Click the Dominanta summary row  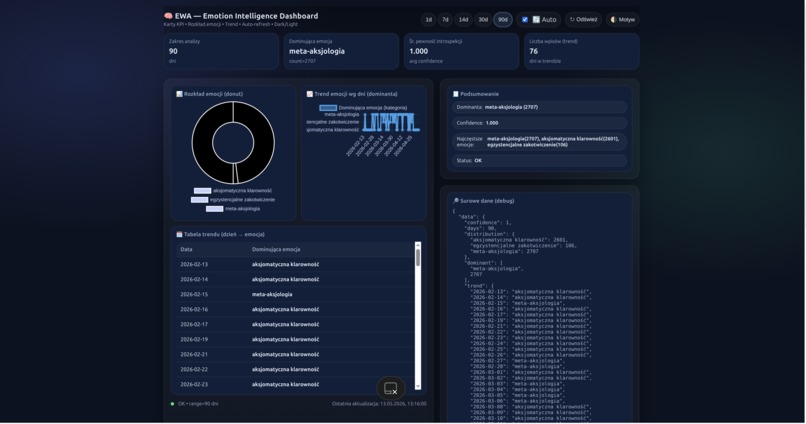[540, 107]
